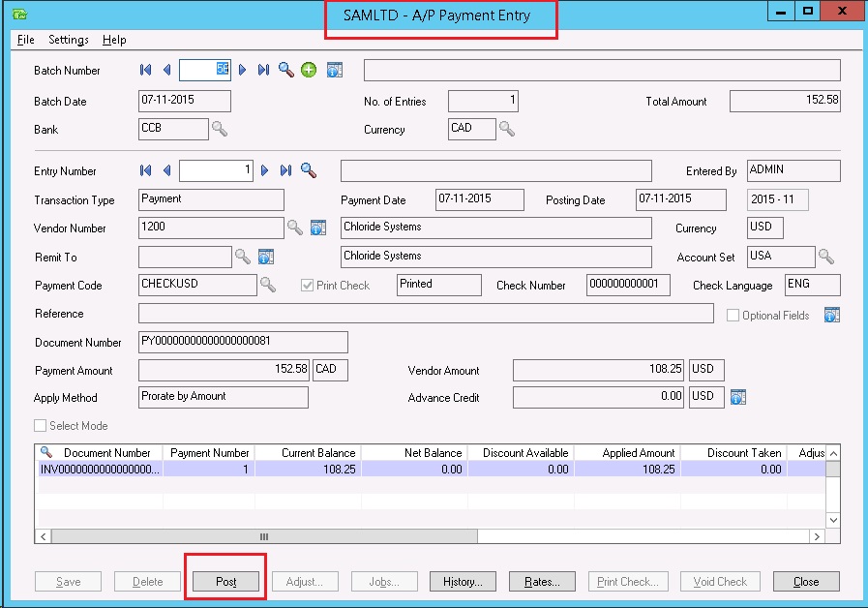Screen dimensions: 868x608
Task: Click the Close button
Action: [x=806, y=582]
